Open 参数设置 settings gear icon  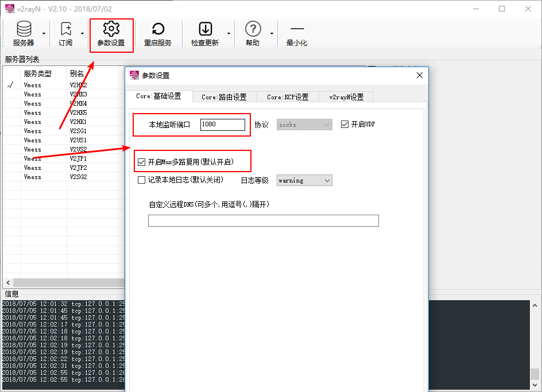[x=111, y=29]
